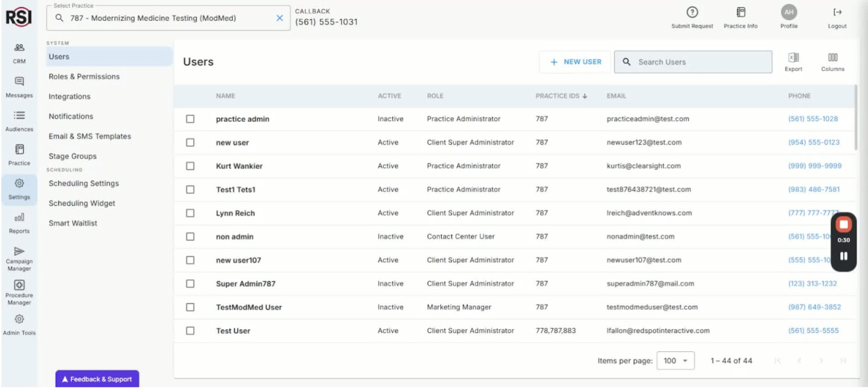The width and height of the screenshot is (868, 389).
Task: Open the CRM section icon
Action: [x=19, y=48]
